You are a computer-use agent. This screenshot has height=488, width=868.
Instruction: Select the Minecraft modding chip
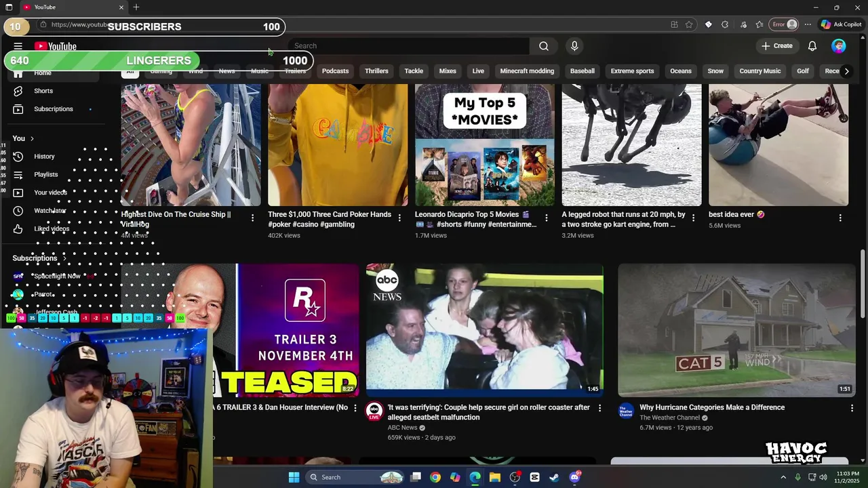pos(527,71)
